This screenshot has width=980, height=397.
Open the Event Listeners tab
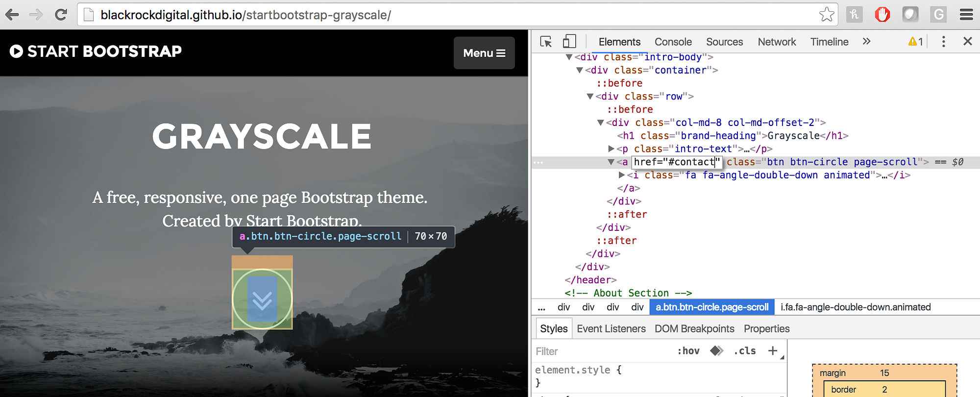click(611, 329)
